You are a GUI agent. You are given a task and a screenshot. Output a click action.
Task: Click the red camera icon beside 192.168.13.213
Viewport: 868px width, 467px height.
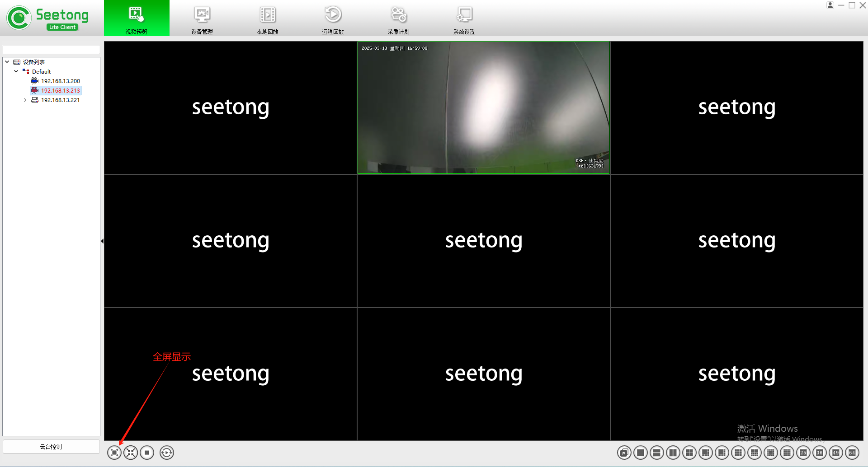click(x=35, y=90)
